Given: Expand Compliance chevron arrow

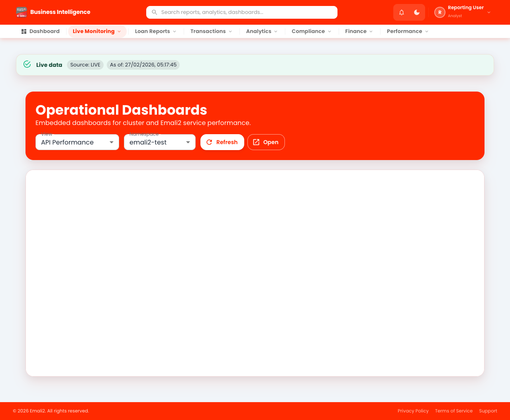Looking at the screenshot, I should pyautogui.click(x=330, y=31).
